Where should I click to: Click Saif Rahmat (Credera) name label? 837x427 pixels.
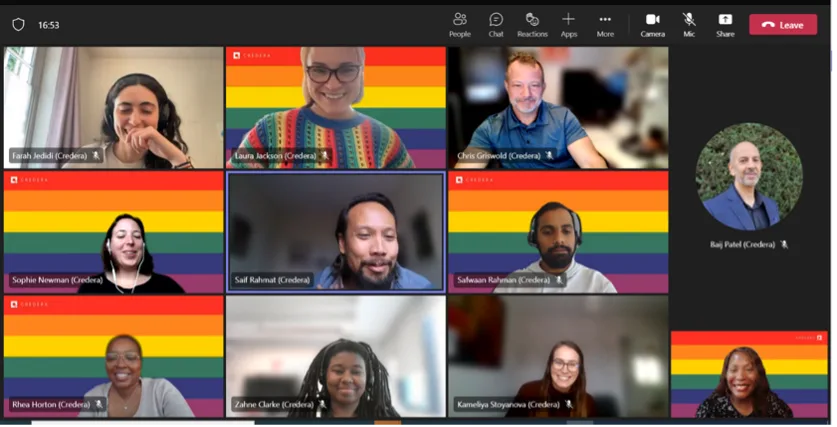[x=272, y=280]
